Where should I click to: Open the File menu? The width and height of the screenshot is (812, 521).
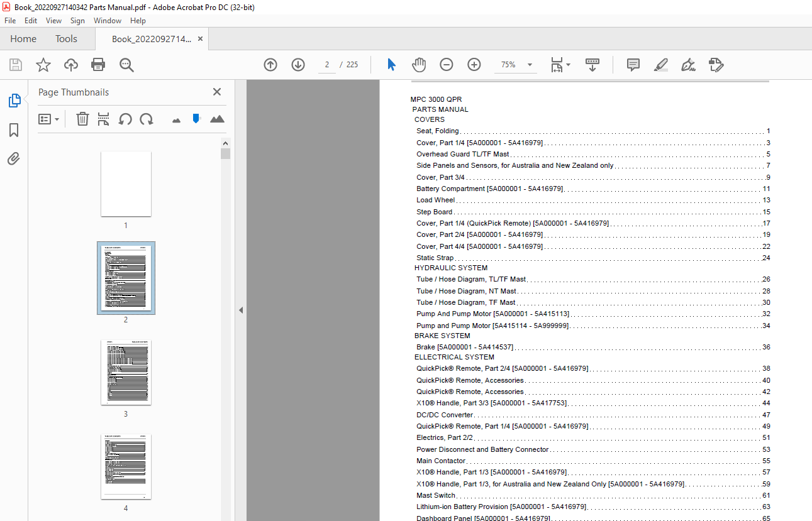tap(10, 21)
